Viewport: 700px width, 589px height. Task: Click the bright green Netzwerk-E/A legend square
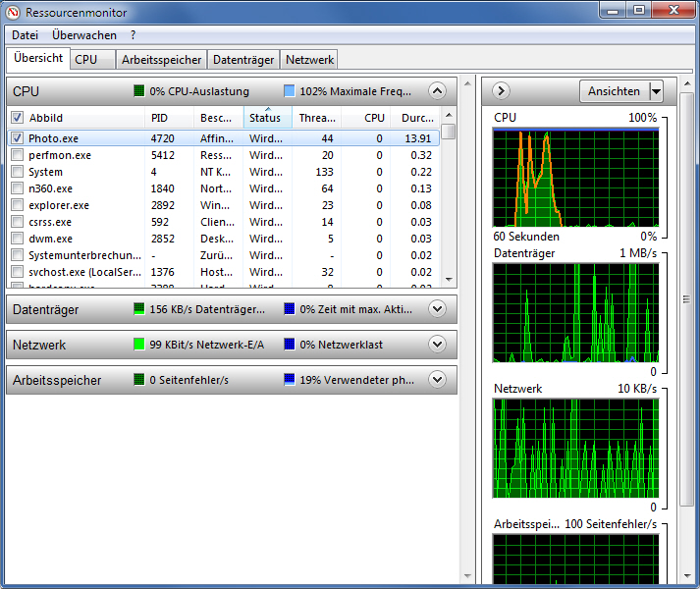coord(139,345)
